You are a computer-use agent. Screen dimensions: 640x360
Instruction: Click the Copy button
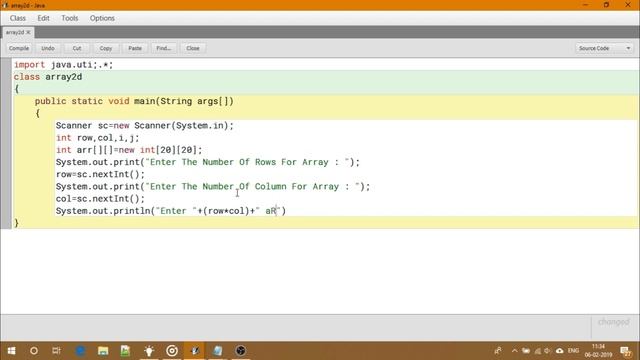tap(106, 48)
